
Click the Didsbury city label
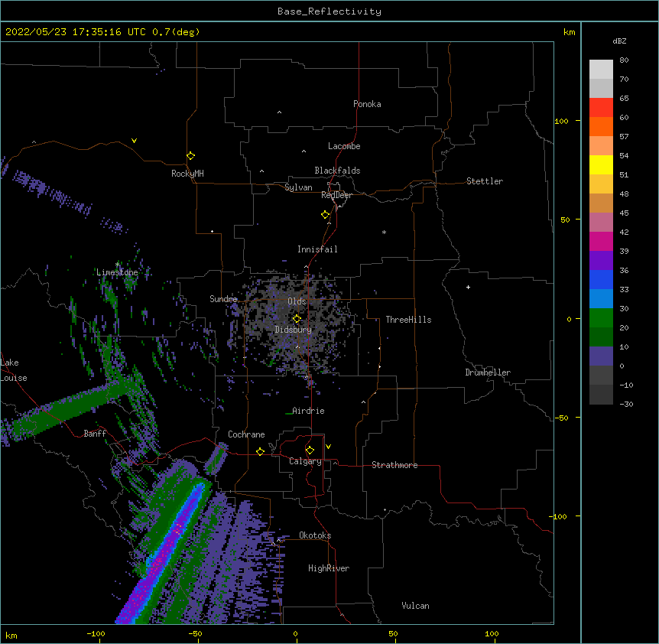[294, 330]
